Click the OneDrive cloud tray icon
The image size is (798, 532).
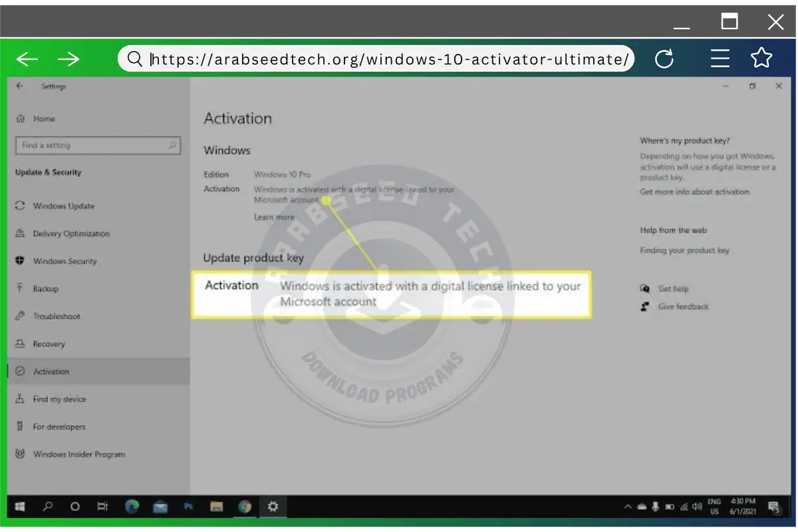642,507
